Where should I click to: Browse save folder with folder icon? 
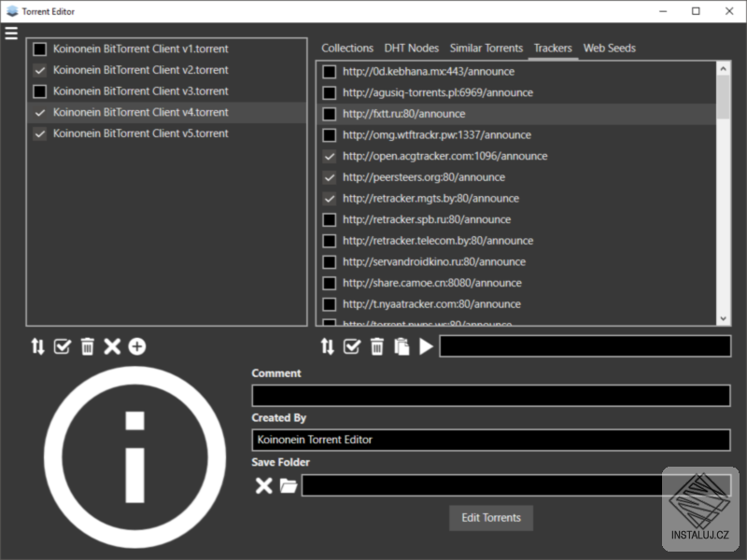click(x=289, y=485)
